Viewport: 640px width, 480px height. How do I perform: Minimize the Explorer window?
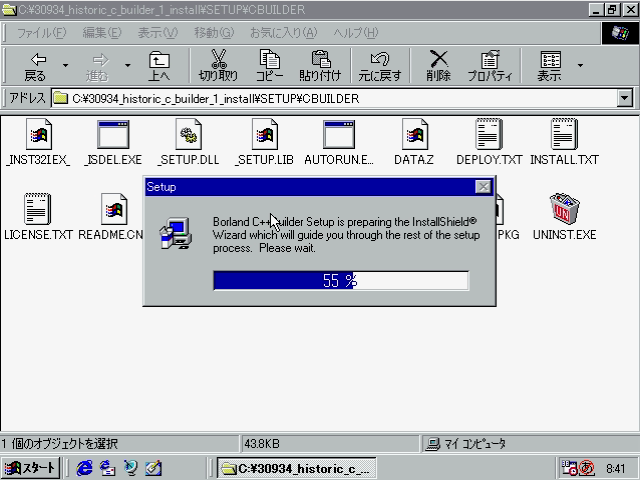coord(596,10)
